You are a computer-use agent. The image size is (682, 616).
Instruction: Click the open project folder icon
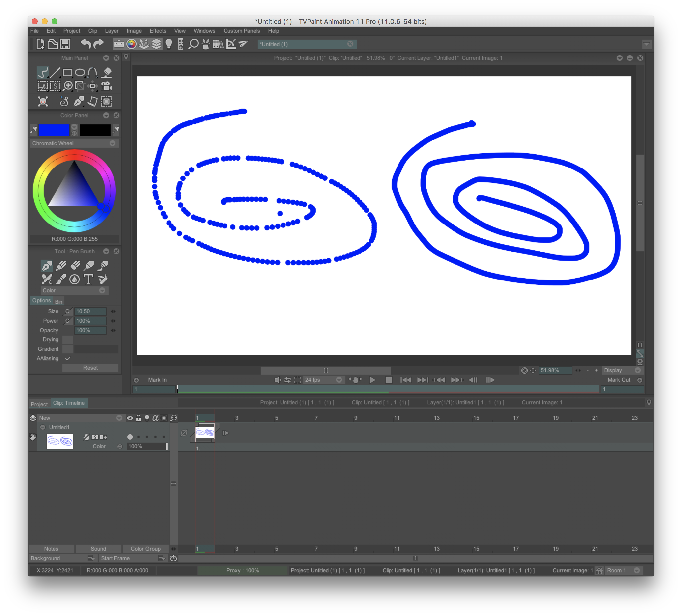pyautogui.click(x=53, y=44)
